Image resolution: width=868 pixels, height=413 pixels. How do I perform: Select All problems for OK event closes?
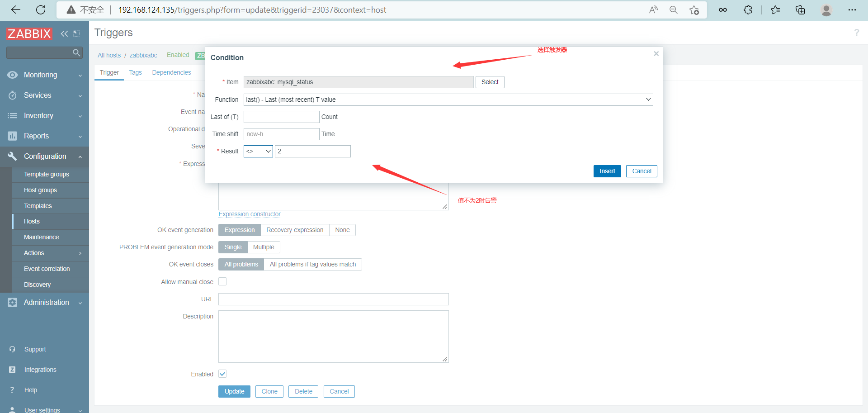pos(241,265)
